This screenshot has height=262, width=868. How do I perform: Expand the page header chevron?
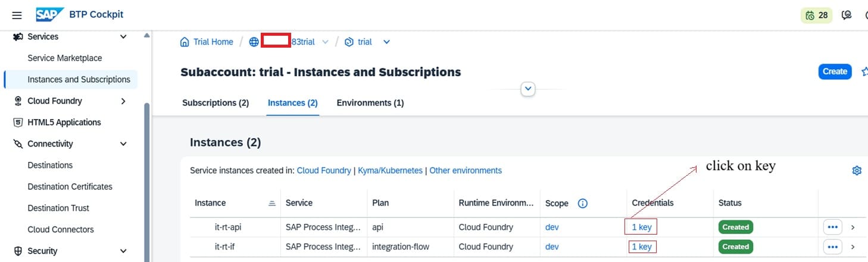click(527, 89)
